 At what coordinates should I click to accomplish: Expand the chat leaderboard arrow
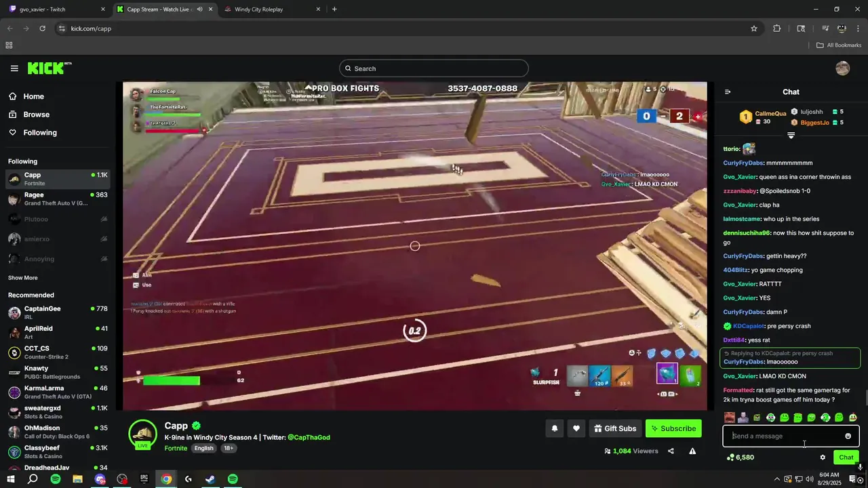791,136
